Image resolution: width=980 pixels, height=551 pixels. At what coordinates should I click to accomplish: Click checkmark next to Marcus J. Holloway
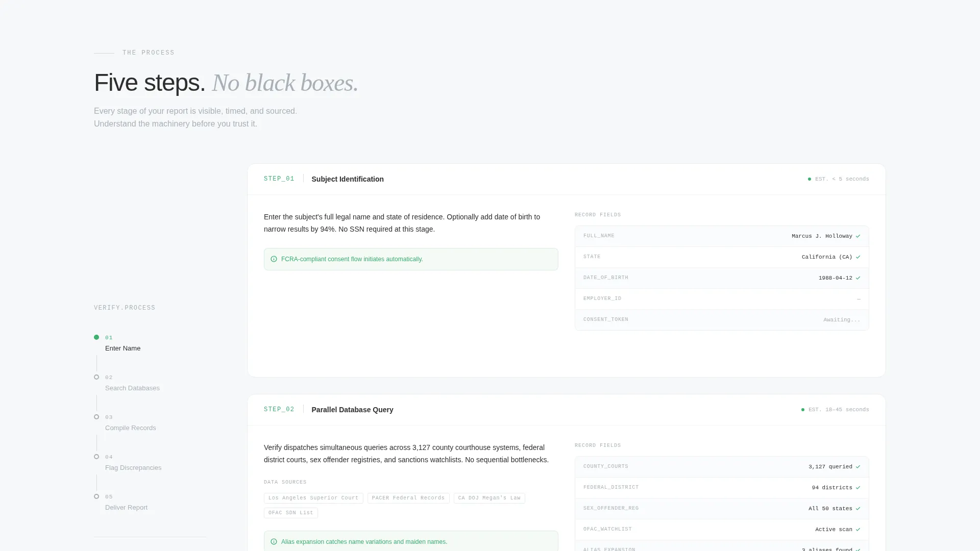(x=858, y=236)
